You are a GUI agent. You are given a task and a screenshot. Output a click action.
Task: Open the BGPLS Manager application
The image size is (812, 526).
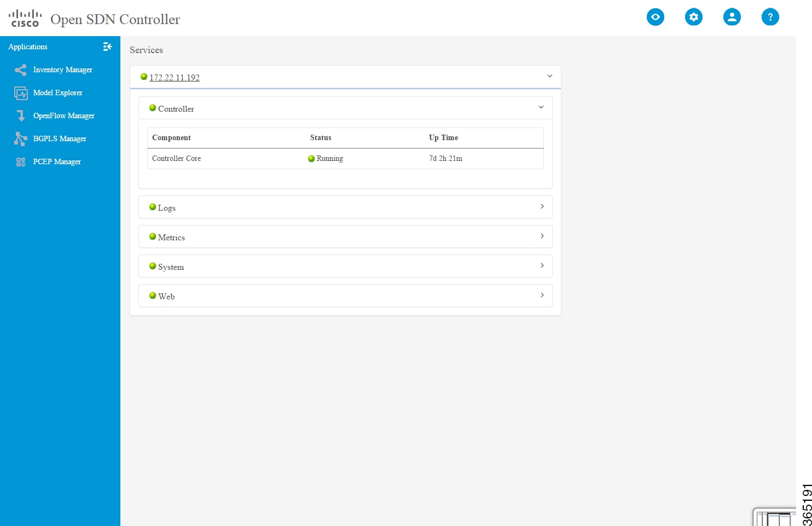60,138
